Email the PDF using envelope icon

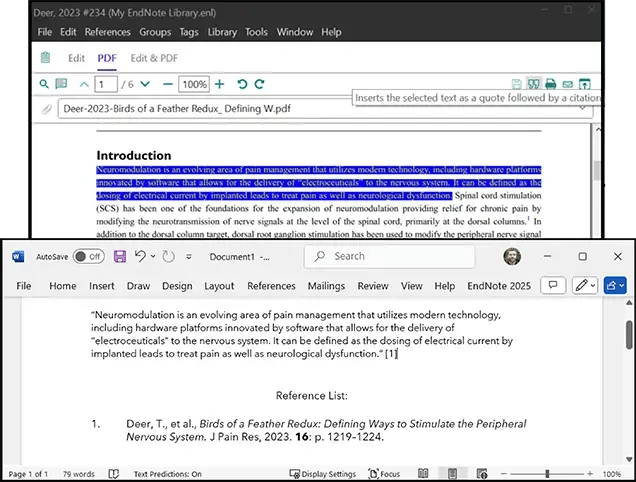(567, 84)
